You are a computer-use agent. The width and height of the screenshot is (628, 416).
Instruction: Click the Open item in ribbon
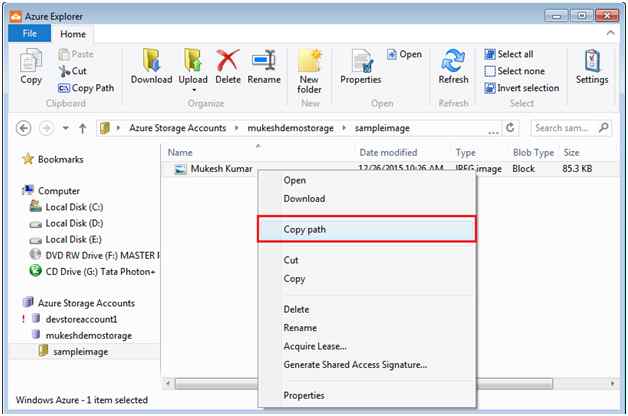404,54
